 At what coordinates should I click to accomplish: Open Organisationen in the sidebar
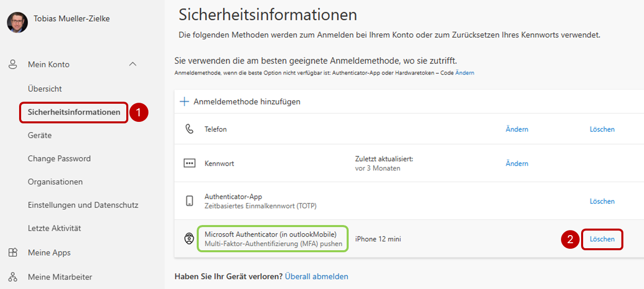[55, 182]
